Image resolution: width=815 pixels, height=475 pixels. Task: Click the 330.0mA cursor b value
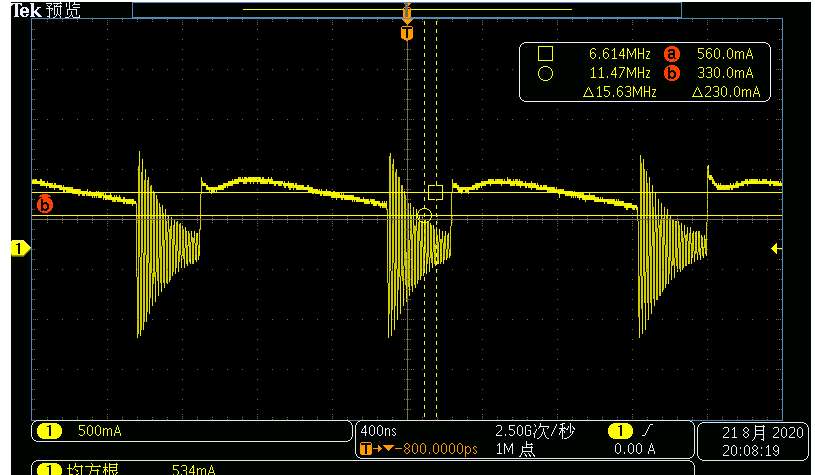[725, 73]
